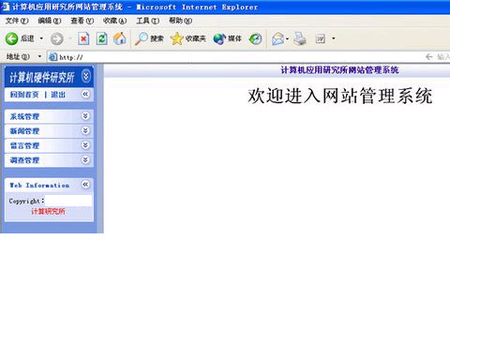Click the address URL input field

pos(237,57)
